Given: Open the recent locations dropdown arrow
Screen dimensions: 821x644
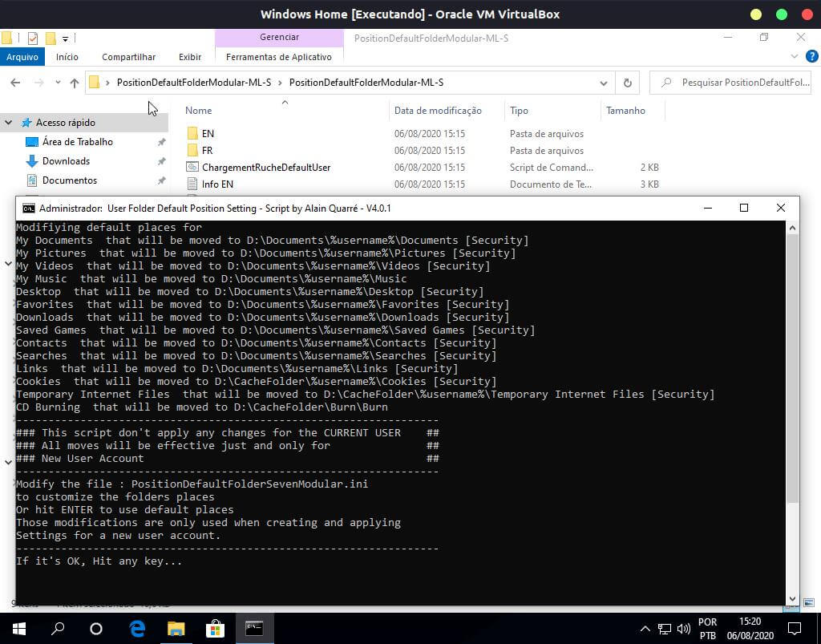Looking at the screenshot, I should click(57, 83).
